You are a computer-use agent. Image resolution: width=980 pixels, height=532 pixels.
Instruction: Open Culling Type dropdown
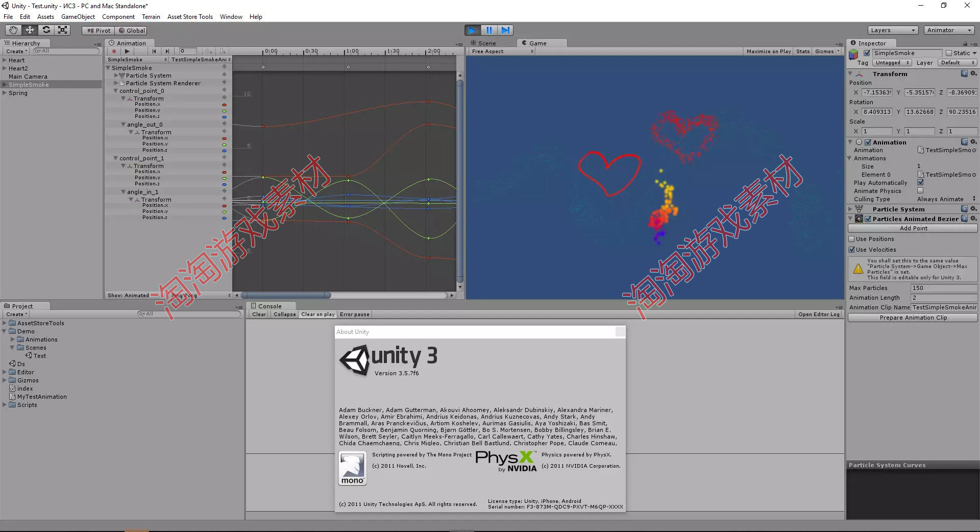point(946,199)
